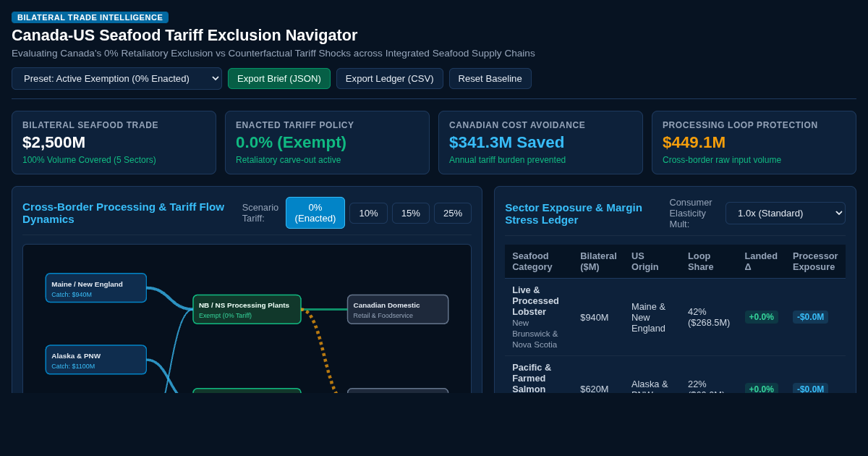Viewport: 868px width, 456px height.
Task: Click the Alaska & PNW flow node
Action: (x=96, y=360)
